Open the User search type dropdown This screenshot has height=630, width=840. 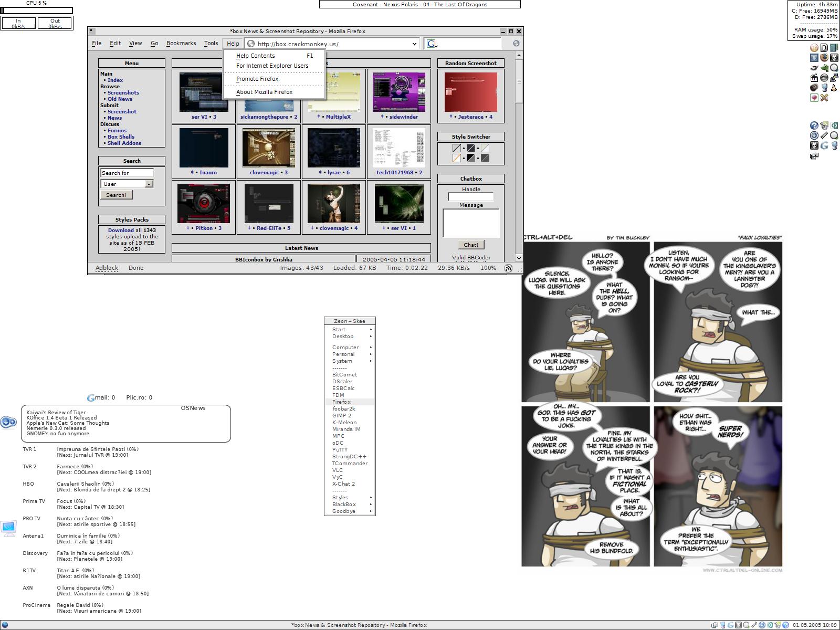pos(149,184)
